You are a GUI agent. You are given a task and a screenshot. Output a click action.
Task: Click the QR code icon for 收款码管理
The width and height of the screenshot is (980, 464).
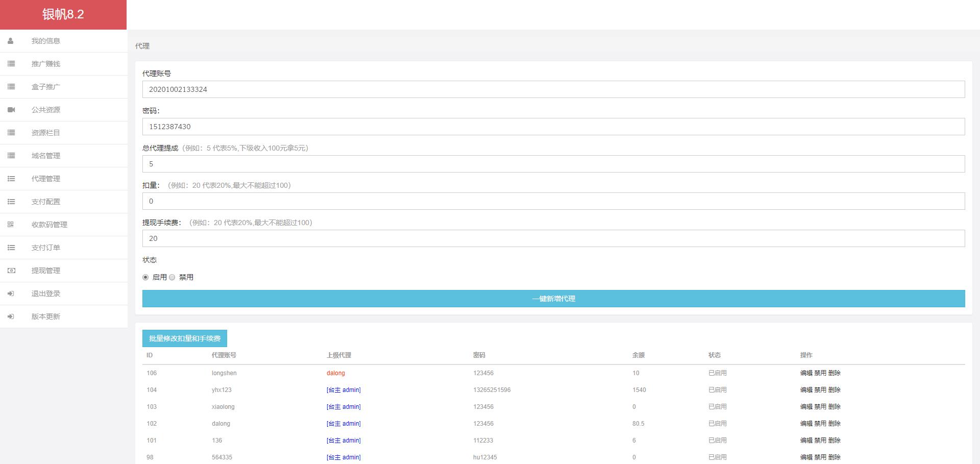[11, 225]
